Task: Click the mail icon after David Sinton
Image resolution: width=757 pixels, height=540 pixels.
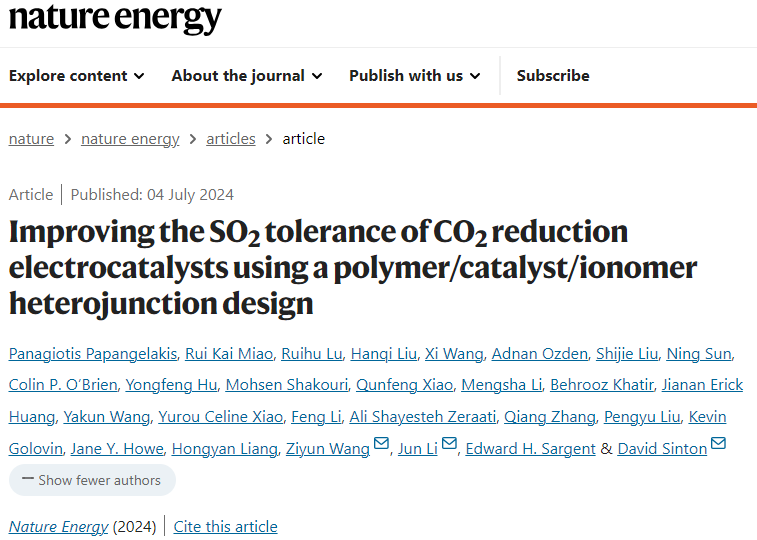Action: 718,443
